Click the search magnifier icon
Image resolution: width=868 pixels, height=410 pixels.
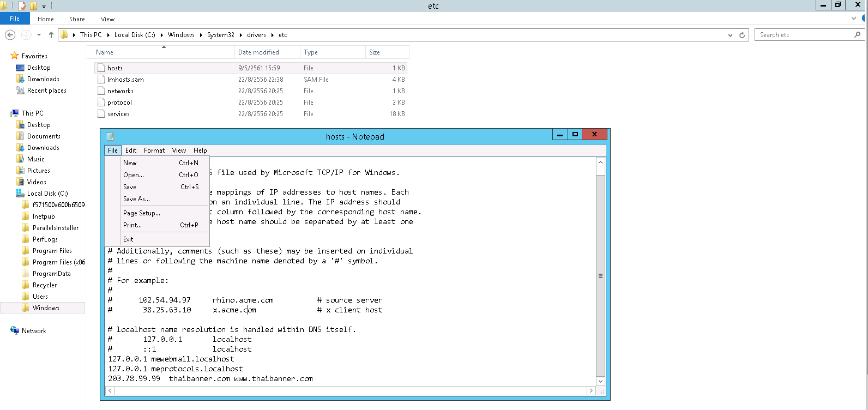pyautogui.click(x=857, y=35)
